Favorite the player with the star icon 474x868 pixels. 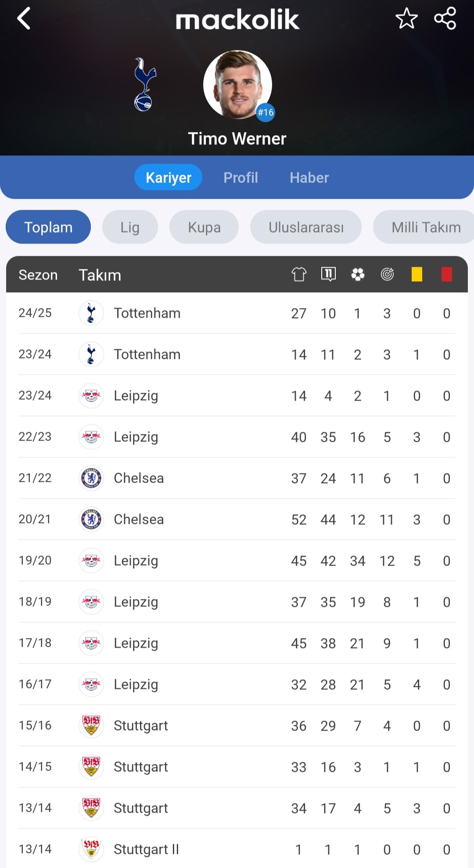coord(406,18)
